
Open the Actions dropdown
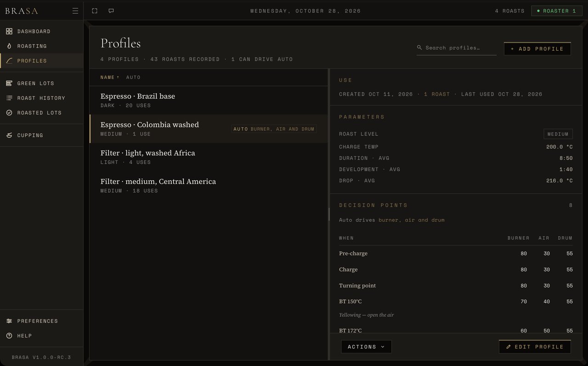(366, 347)
